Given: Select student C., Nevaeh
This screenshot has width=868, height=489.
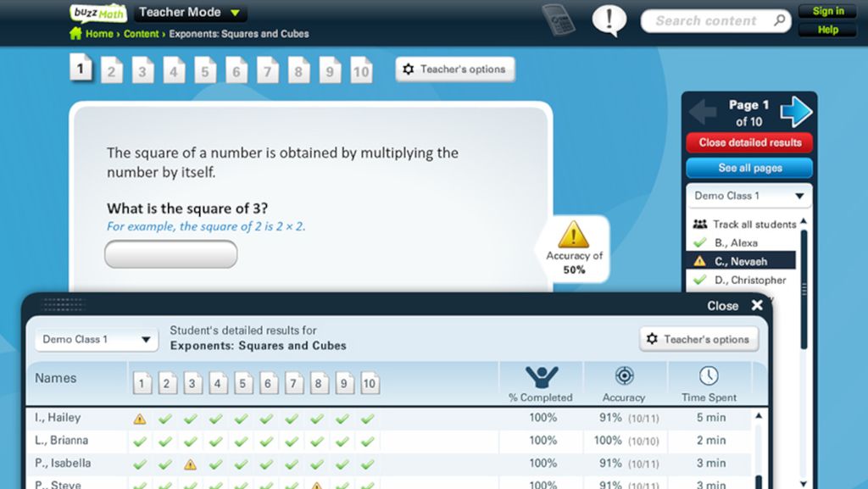Looking at the screenshot, I should coord(741,261).
